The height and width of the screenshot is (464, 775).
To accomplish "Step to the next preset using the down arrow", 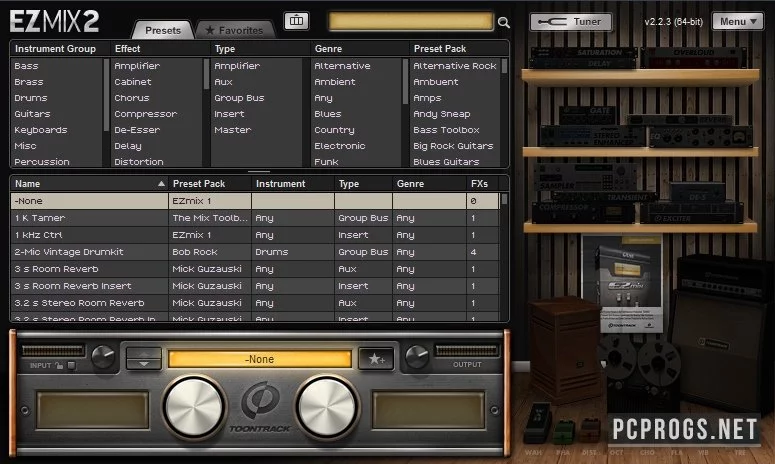I will (144, 364).
